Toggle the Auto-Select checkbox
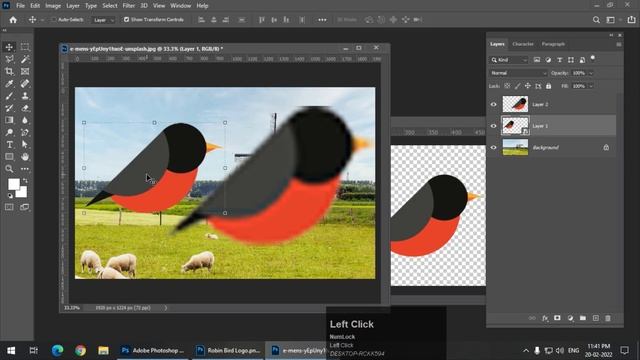Image resolution: width=640 pixels, height=360 pixels. [53, 20]
